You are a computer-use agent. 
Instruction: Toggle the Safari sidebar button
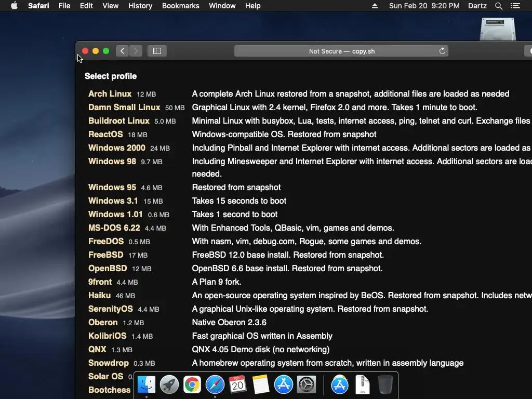tap(157, 51)
